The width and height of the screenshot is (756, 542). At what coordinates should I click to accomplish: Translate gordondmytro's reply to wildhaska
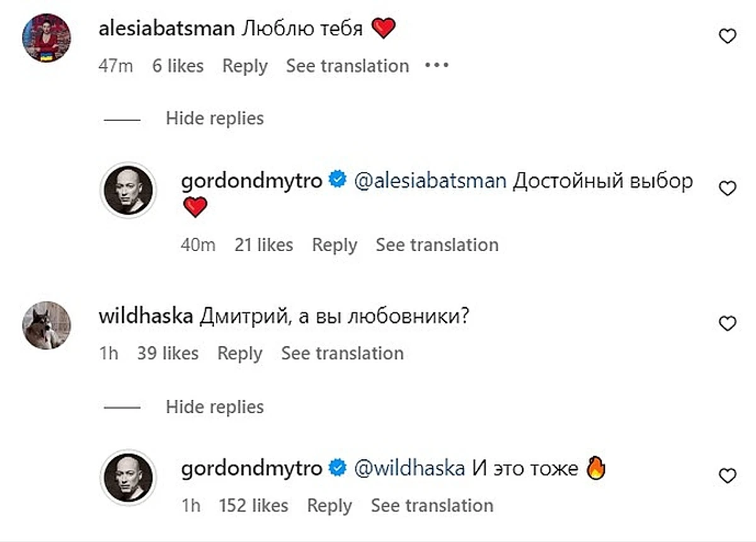(432, 505)
